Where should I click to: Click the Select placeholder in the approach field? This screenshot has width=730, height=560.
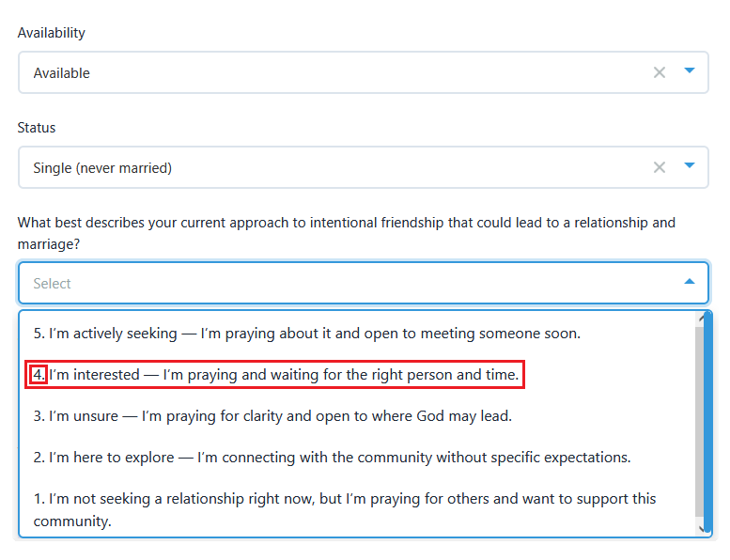point(53,284)
